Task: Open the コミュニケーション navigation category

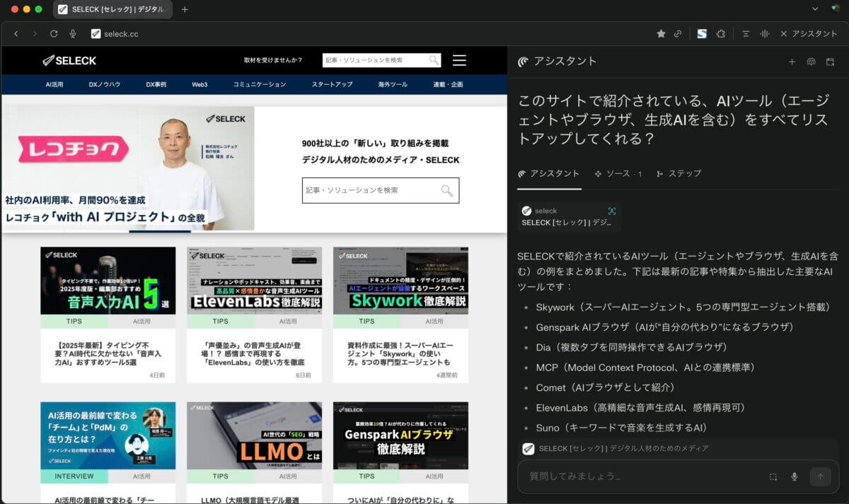Action: pos(260,84)
